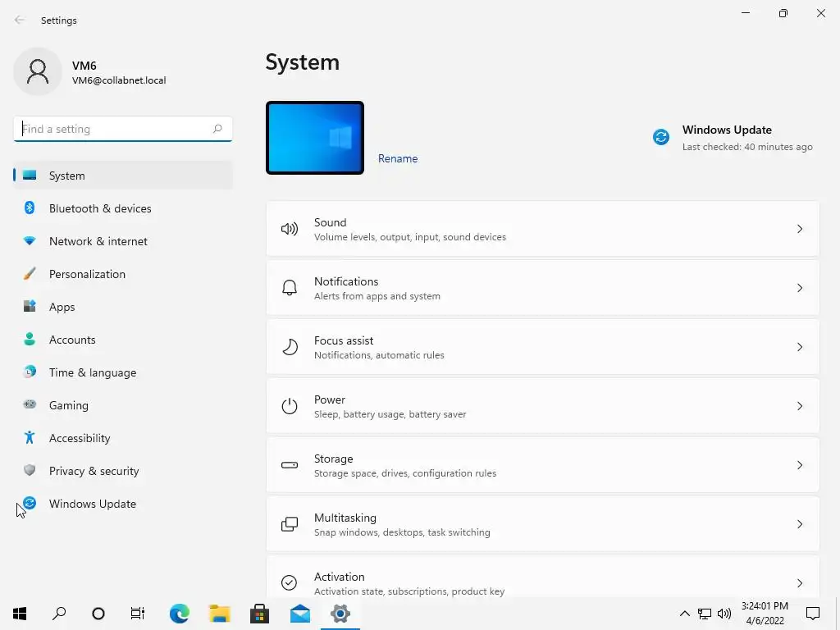
Task: Click the magnifier icon in search box
Action: coord(217,129)
